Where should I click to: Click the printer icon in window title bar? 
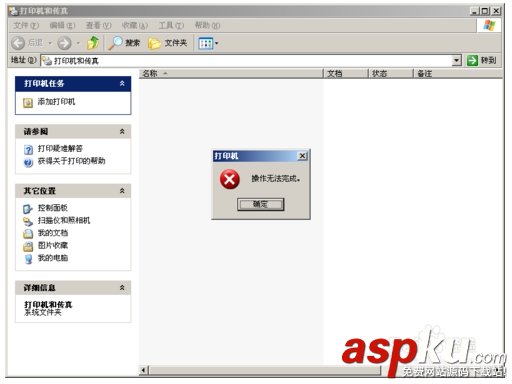14,11
